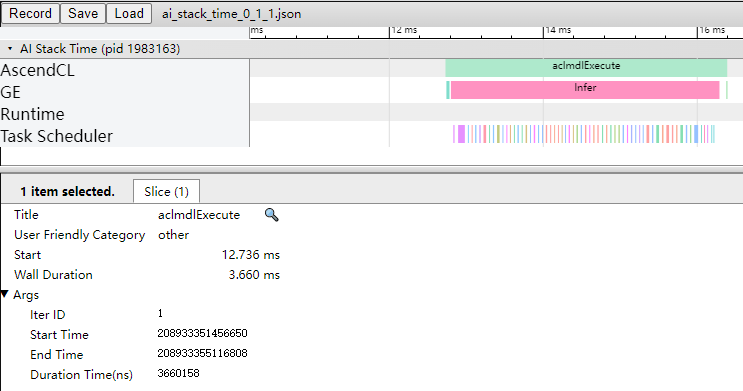The height and width of the screenshot is (391, 743).
Task: Select the Runtime track label
Action: pos(32,114)
